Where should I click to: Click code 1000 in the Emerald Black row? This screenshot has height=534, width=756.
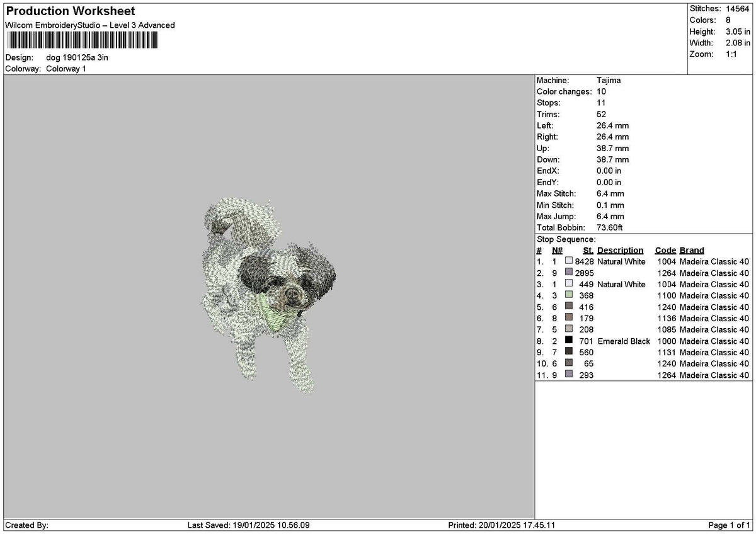(667, 341)
